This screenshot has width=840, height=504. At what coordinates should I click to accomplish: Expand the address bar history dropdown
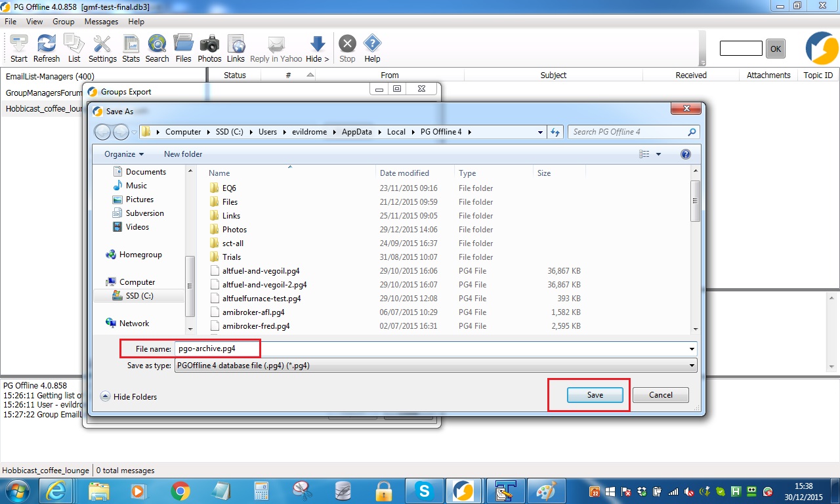[540, 132]
